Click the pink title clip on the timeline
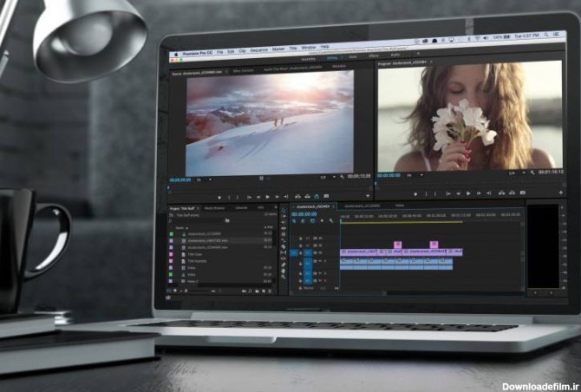Screen dimensions: 581x392 tap(398, 245)
